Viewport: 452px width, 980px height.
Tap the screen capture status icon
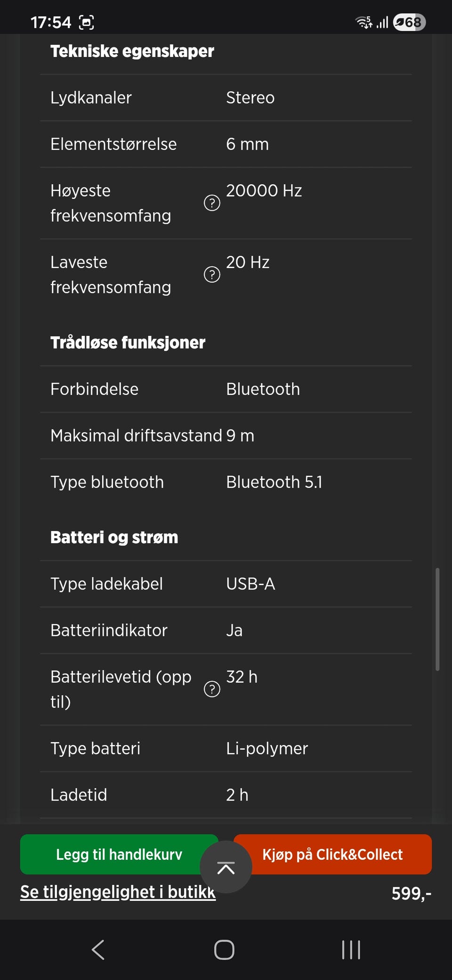(x=87, y=22)
